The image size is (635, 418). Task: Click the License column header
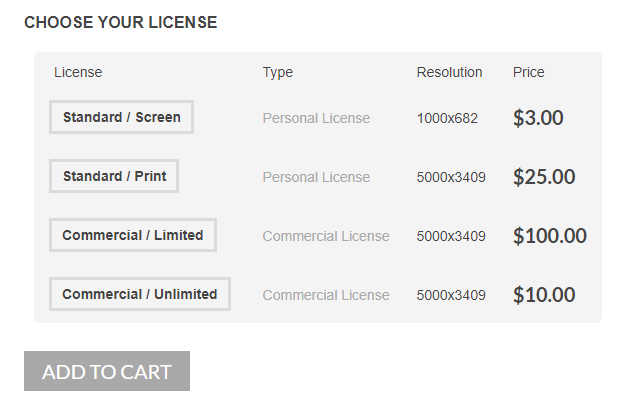78,72
